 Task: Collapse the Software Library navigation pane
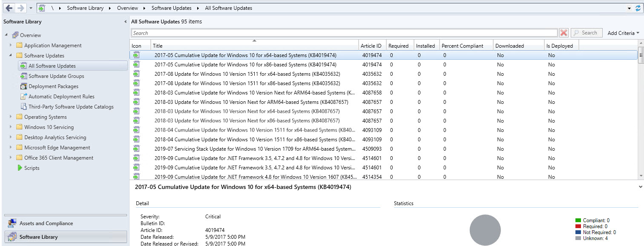[125, 22]
